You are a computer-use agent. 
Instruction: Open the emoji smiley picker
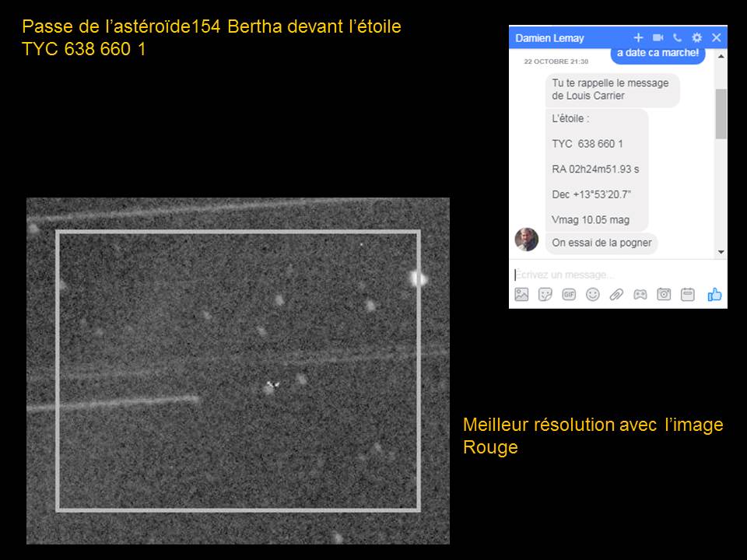point(593,294)
